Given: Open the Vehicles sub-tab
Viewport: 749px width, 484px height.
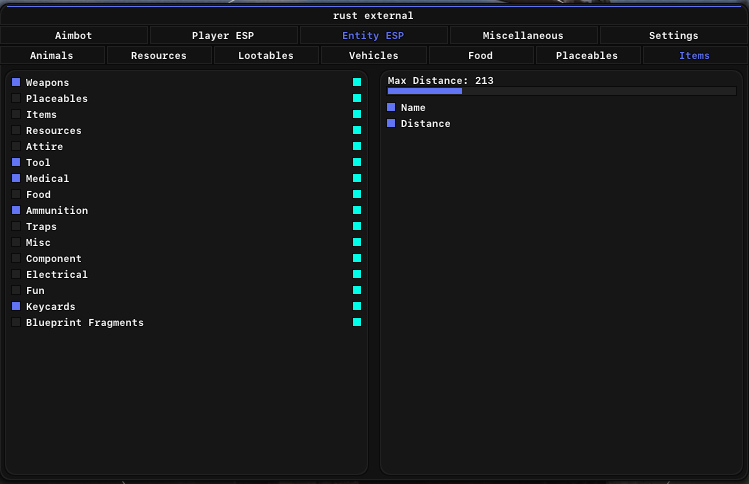Looking at the screenshot, I should 374,55.
